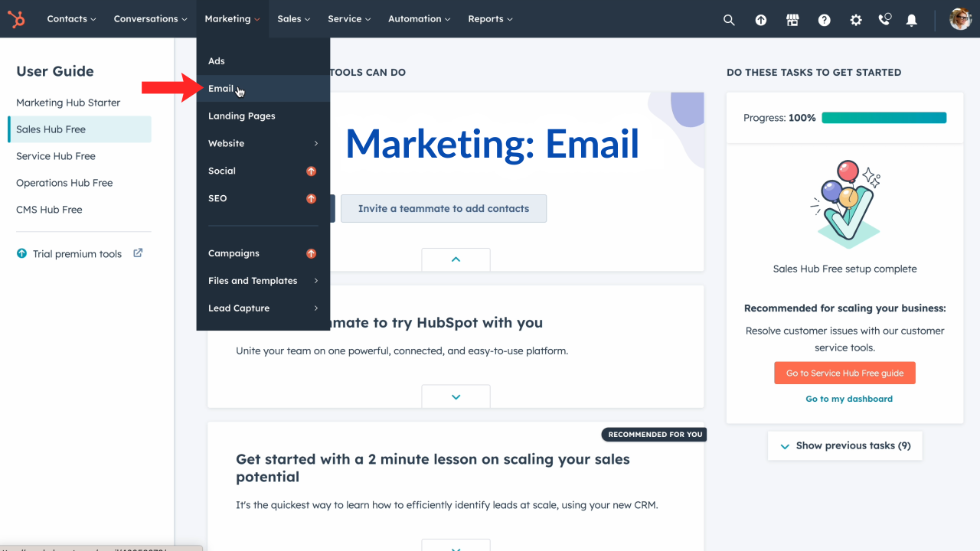Open Marketing Hub Starter guide
The width and height of the screenshot is (980, 551).
pyautogui.click(x=68, y=103)
